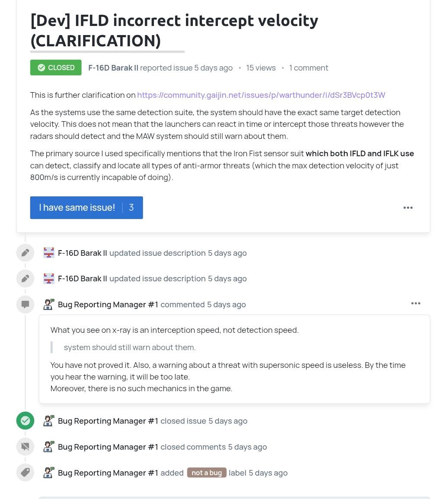448x499 pixels.
Task: Click Bug Reporting Manager avatar in label entry
Action: [49, 472]
